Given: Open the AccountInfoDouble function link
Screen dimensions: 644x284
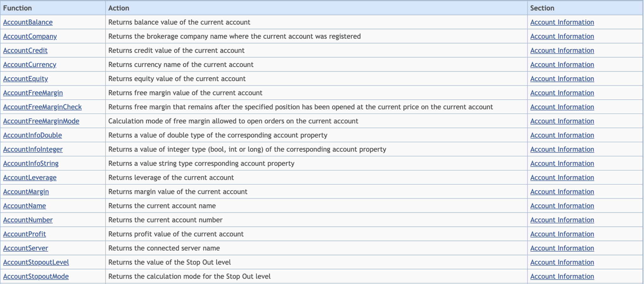Looking at the screenshot, I should click(32, 135).
